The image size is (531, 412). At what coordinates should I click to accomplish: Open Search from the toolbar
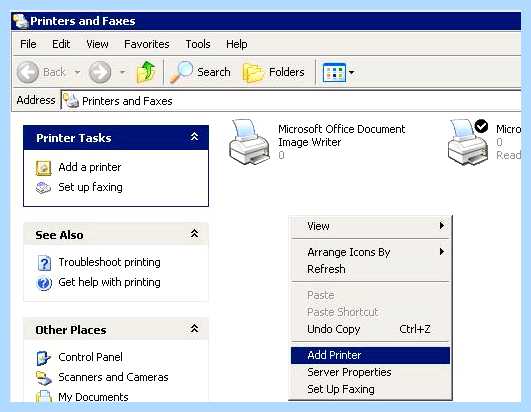(200, 72)
